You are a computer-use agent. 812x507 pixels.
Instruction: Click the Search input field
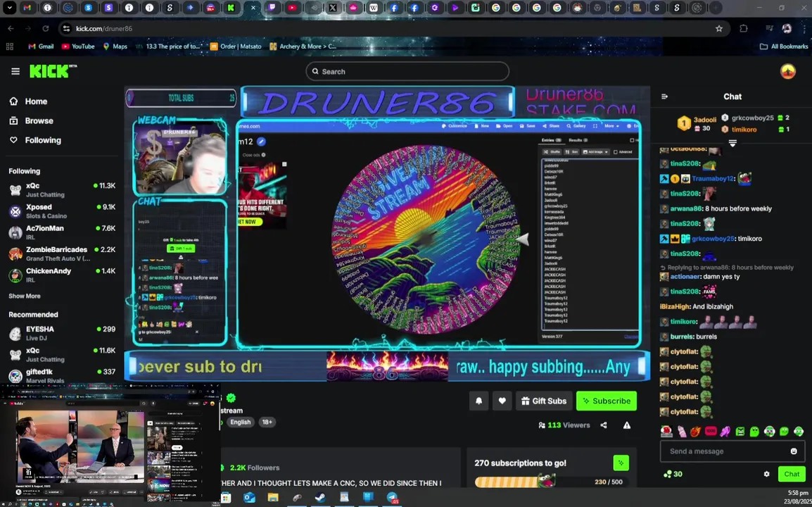pyautogui.click(x=407, y=72)
